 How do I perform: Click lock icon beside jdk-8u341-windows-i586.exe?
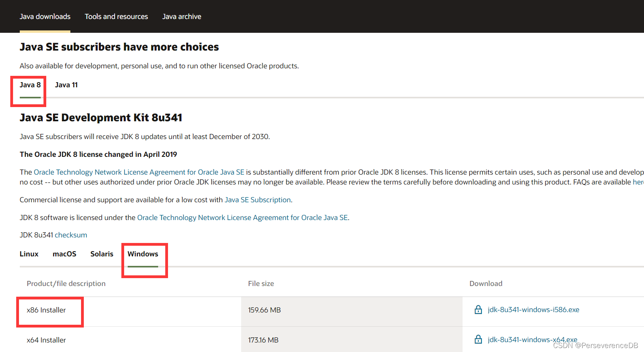478,310
